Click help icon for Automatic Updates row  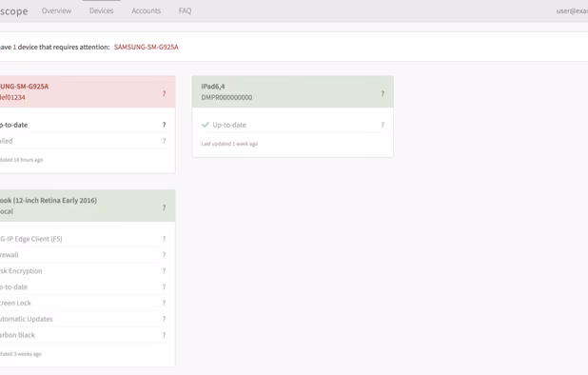(x=164, y=319)
